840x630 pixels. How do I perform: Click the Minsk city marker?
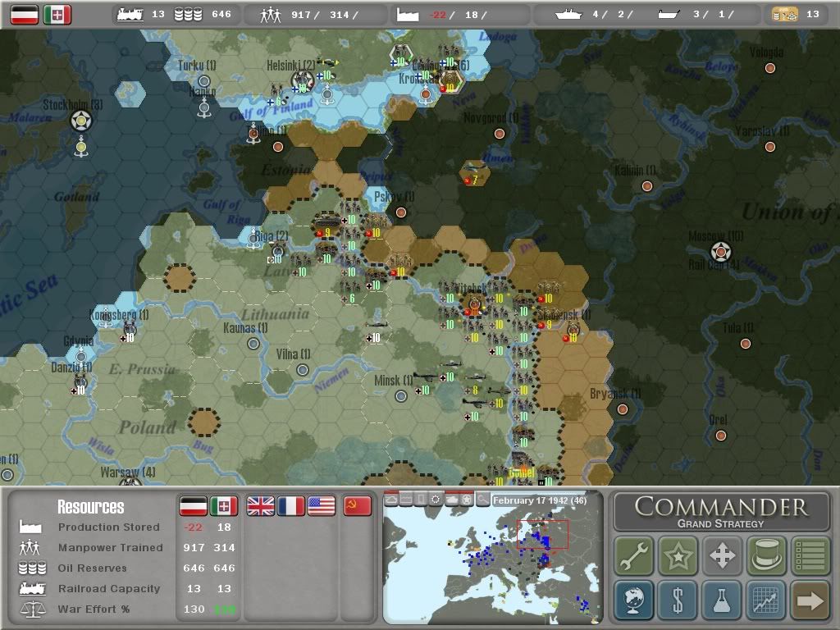(x=400, y=396)
